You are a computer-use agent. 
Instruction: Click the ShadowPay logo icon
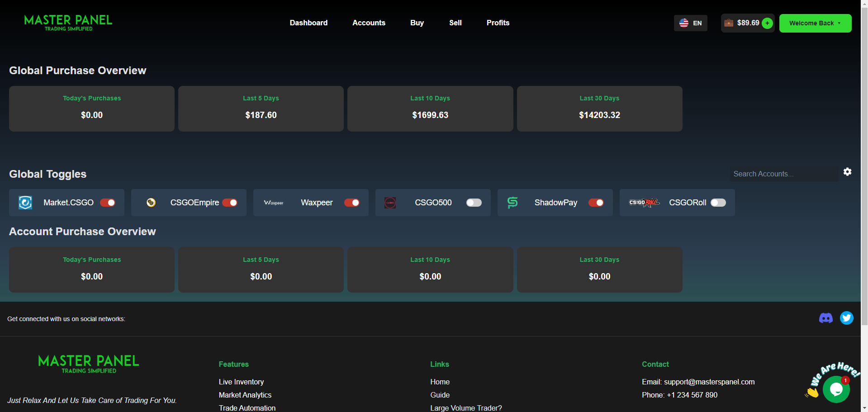(x=512, y=203)
